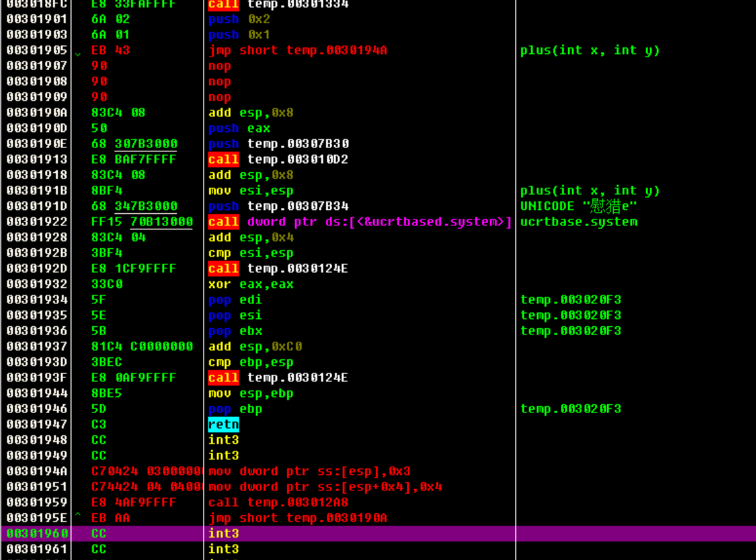The image size is (756, 560).
Task: Select the pop ebp instruction
Action: click(235, 409)
